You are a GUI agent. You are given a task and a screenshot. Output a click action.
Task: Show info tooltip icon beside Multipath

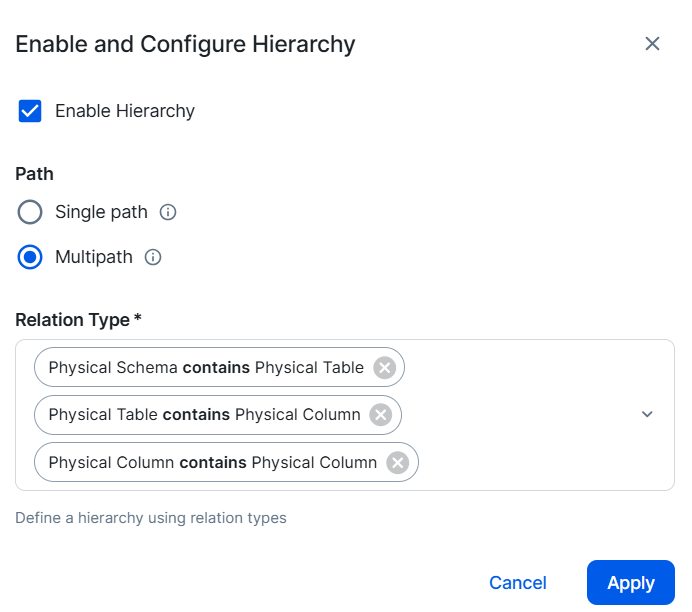153,257
